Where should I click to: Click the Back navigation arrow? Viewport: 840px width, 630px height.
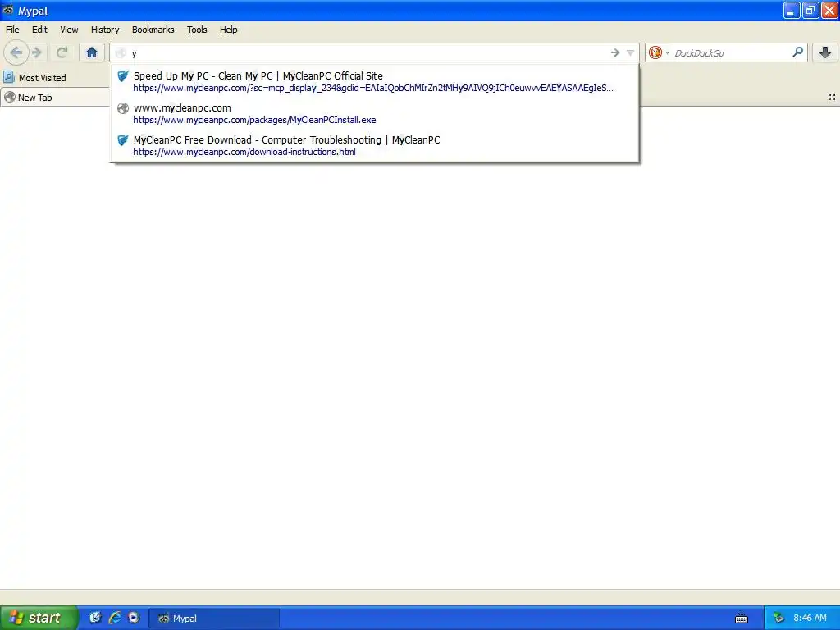tap(16, 52)
